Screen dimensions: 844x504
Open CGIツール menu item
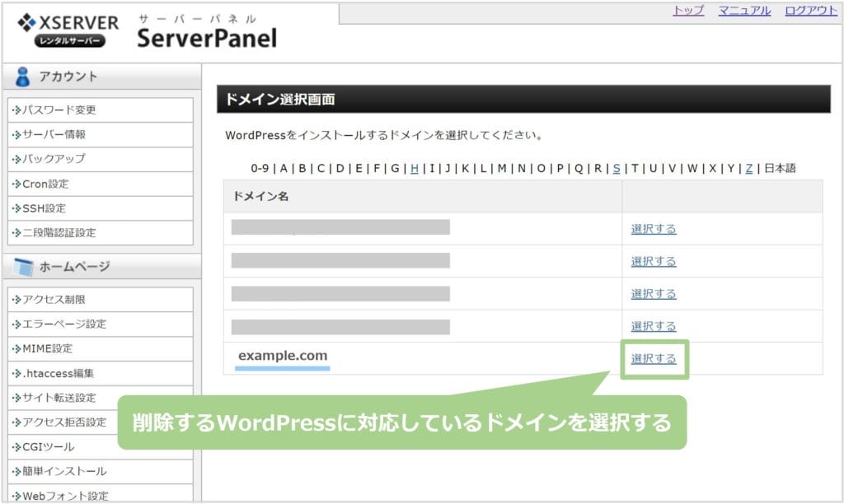(x=101, y=447)
